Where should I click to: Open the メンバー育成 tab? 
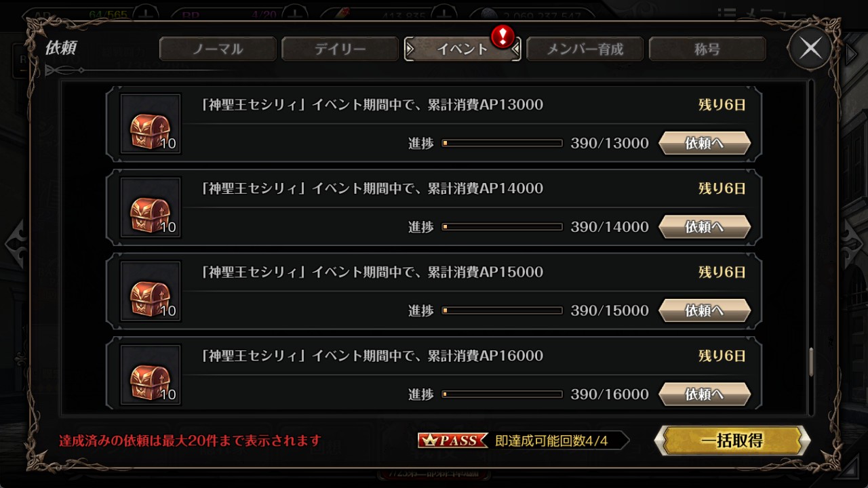pyautogui.click(x=585, y=49)
